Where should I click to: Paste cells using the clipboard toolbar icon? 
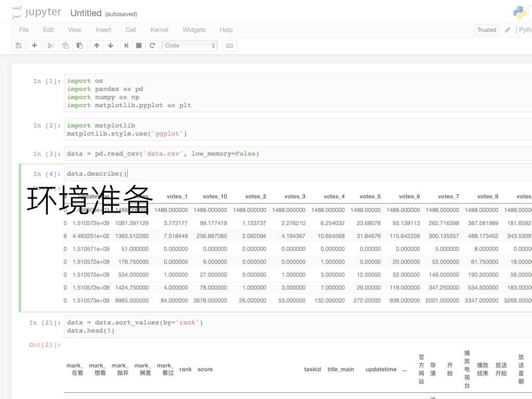(x=79, y=46)
